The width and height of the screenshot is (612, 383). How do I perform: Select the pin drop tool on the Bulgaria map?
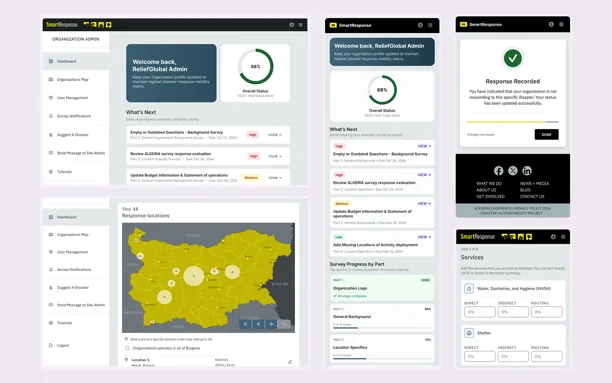(x=258, y=324)
